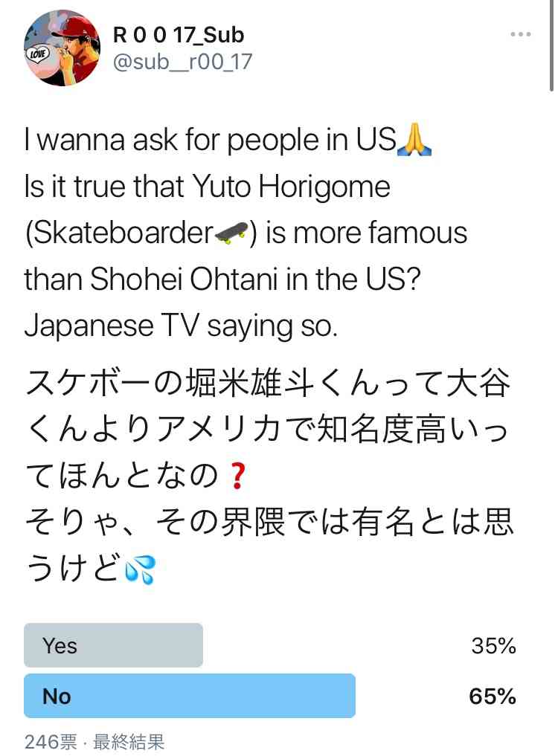Click the name Yuto Horigome in tweet
Viewport: 558px width, 756px height.
point(291,187)
